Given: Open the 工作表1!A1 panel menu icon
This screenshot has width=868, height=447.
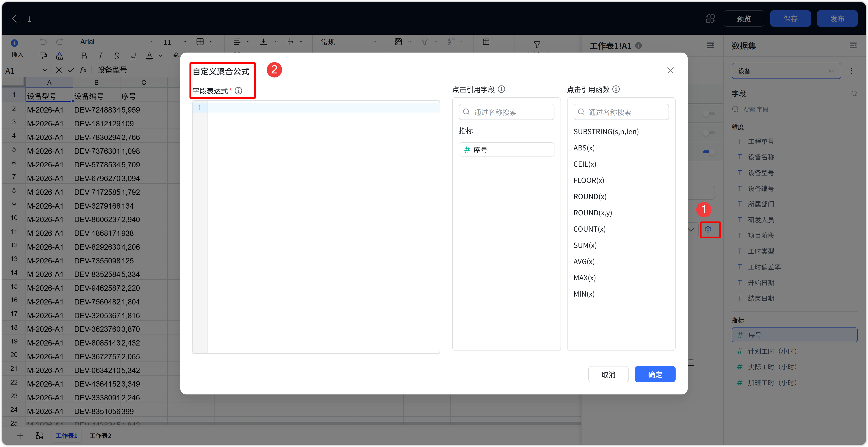Looking at the screenshot, I should (x=710, y=46).
